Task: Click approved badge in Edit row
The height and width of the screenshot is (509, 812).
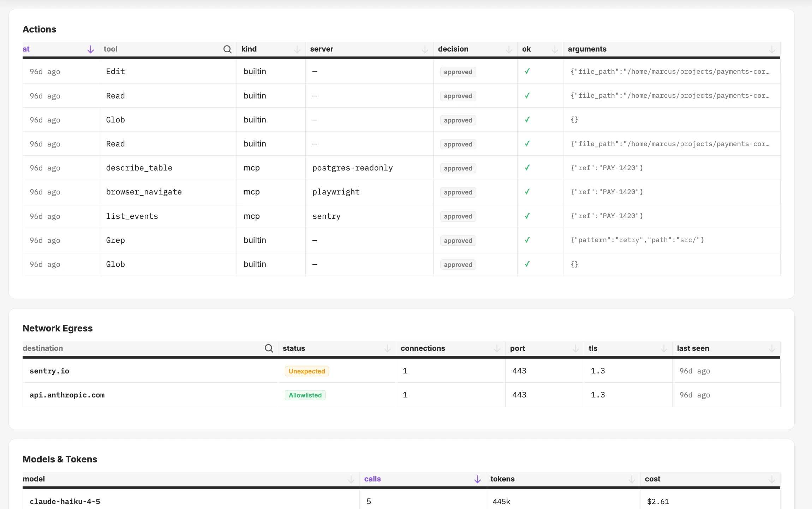Action: 458,72
